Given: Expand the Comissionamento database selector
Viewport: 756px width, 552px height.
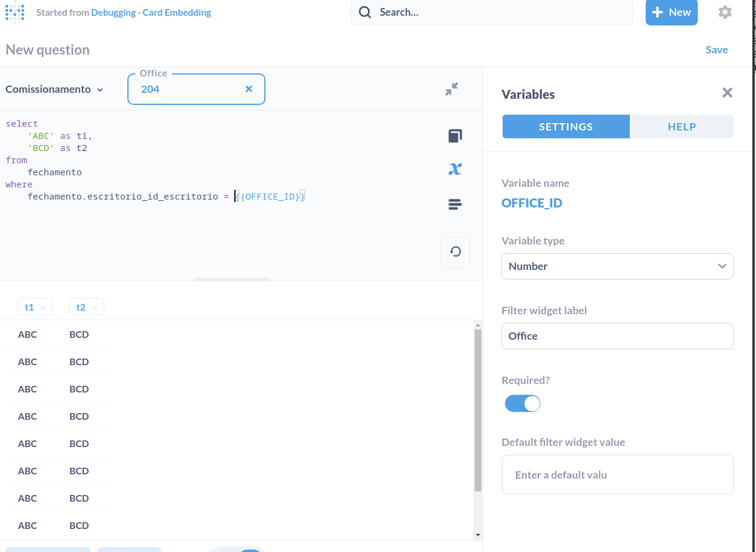Looking at the screenshot, I should (x=54, y=89).
